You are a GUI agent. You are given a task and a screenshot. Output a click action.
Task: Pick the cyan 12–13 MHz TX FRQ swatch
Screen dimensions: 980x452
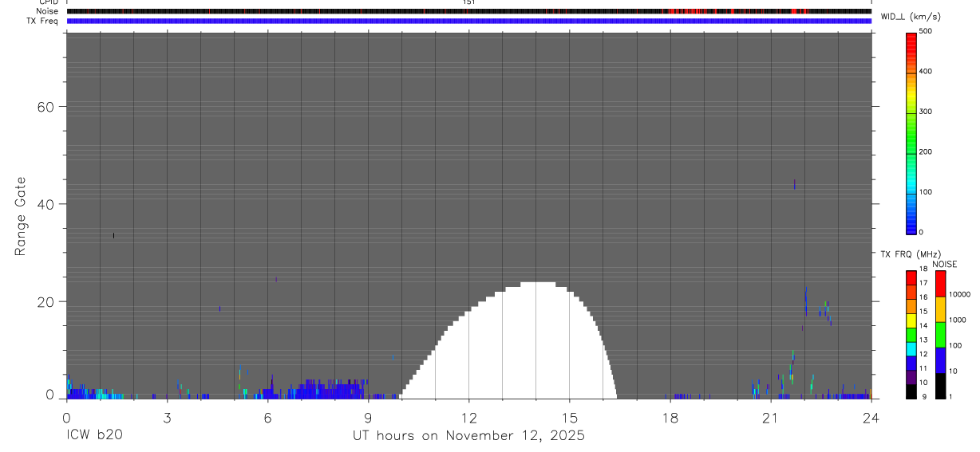tap(911, 348)
